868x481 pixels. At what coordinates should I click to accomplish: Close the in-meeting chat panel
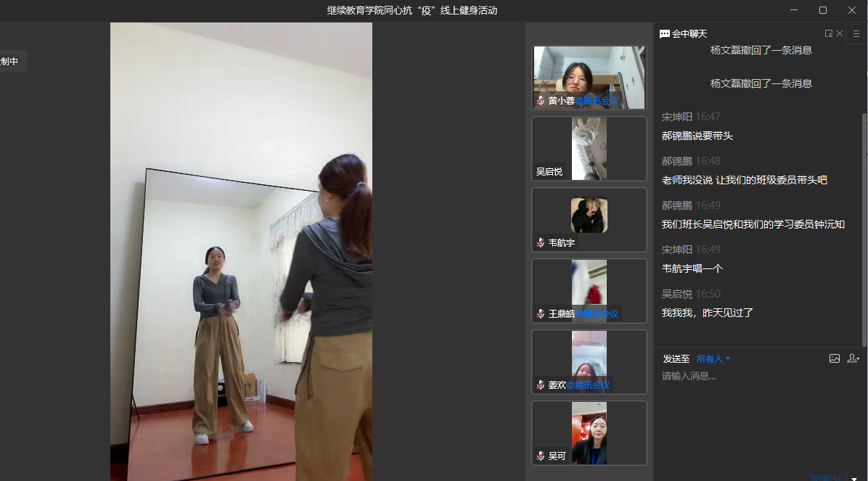coord(840,33)
